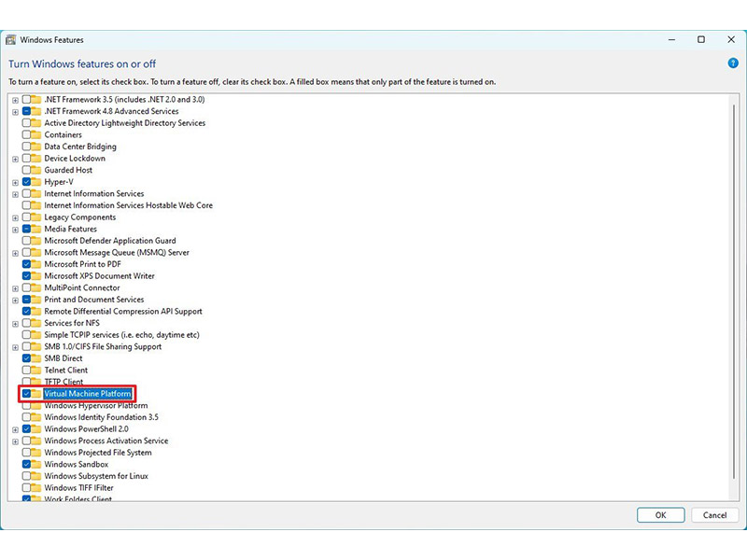The image size is (747, 560).
Task: Uncheck Microsoft XPS Document Writer checkbox
Action: point(26,276)
